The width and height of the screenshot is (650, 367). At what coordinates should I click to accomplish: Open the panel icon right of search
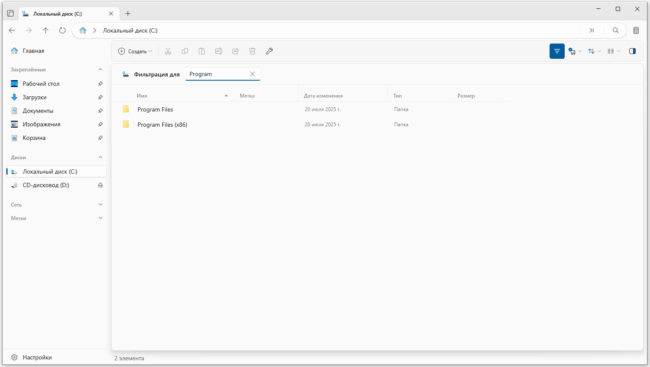[636, 30]
